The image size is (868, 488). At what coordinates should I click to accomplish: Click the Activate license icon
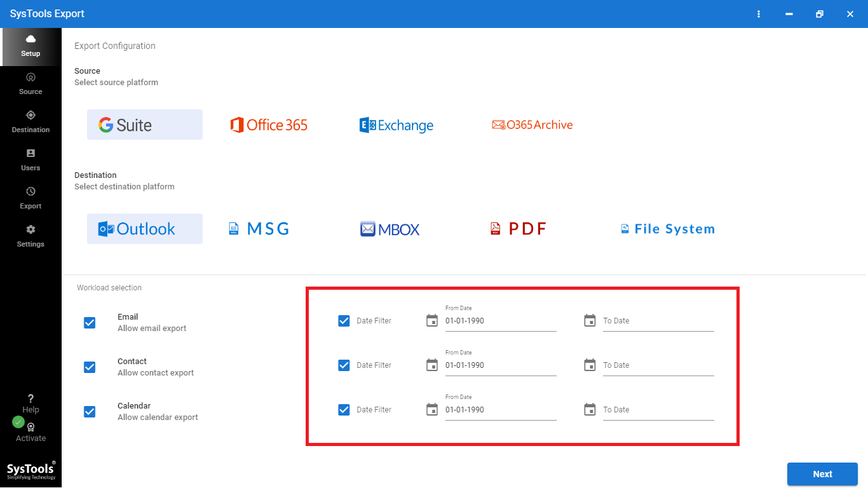click(x=31, y=428)
